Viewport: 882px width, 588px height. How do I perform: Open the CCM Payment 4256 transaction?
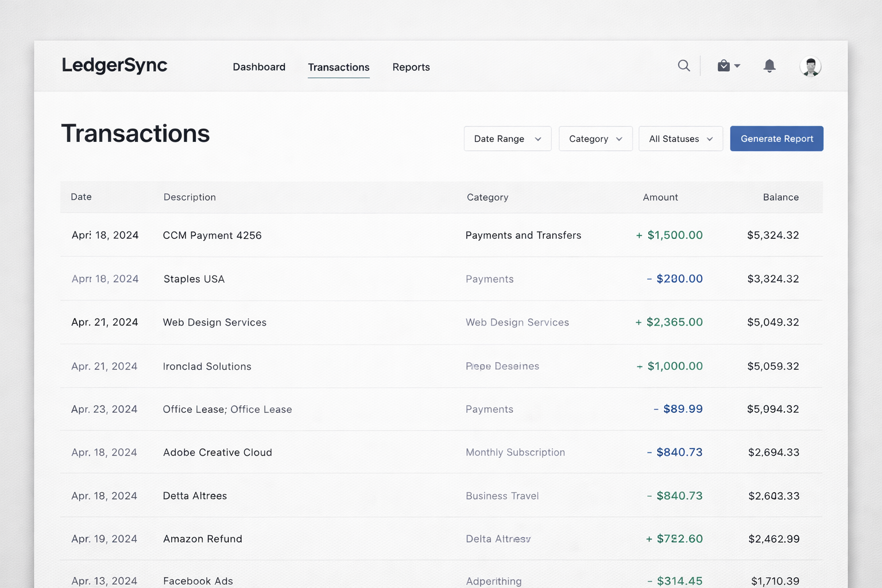click(212, 235)
